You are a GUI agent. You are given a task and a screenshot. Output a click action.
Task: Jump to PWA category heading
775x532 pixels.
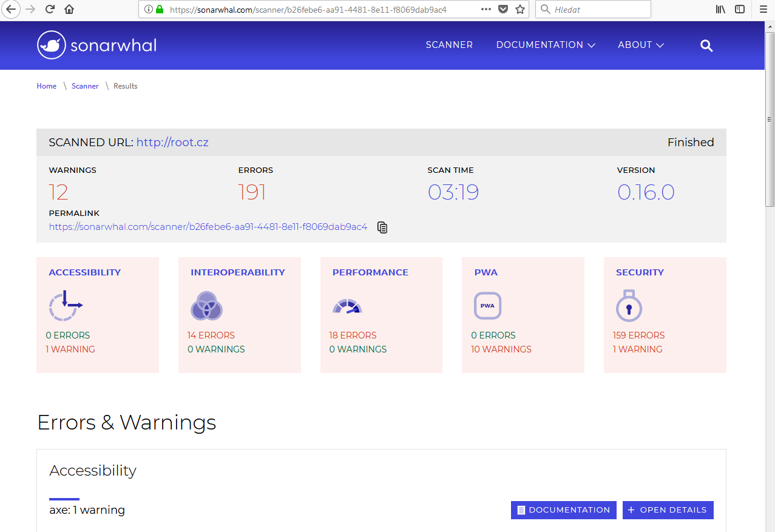point(486,272)
